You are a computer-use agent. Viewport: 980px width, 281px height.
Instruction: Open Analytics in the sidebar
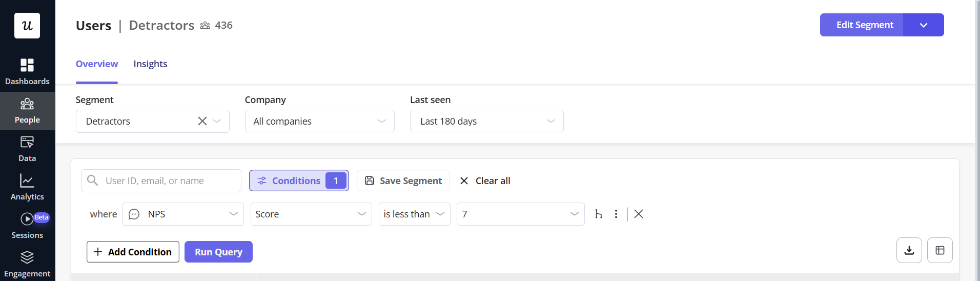point(27,187)
